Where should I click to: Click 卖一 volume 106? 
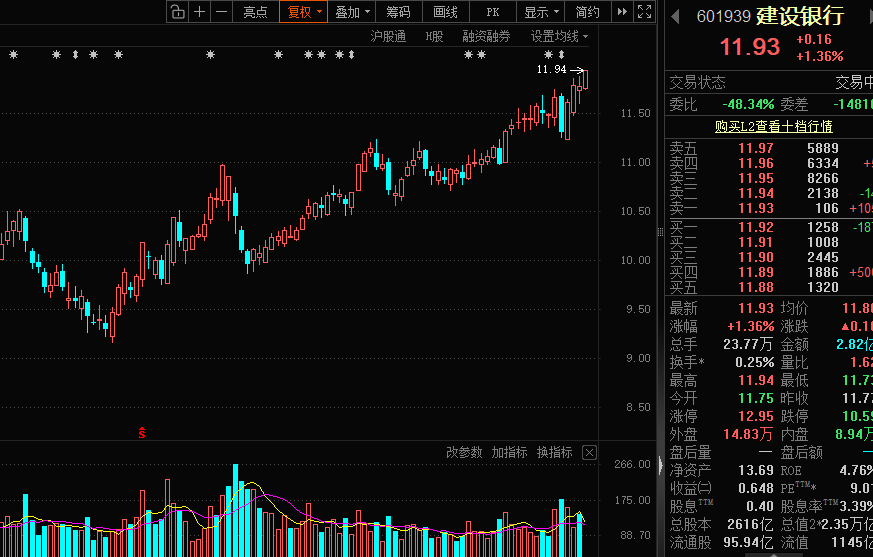[x=827, y=208]
